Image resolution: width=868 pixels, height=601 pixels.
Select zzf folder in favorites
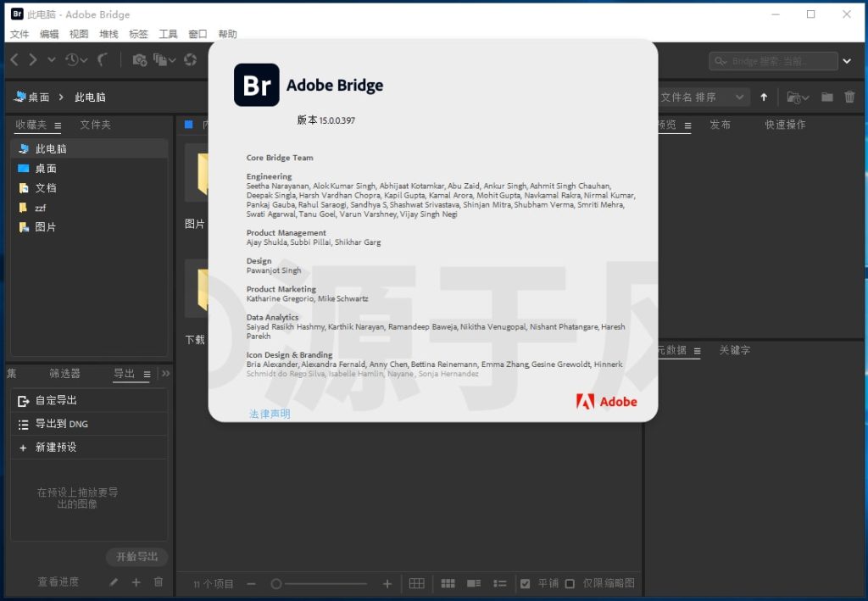(89, 208)
